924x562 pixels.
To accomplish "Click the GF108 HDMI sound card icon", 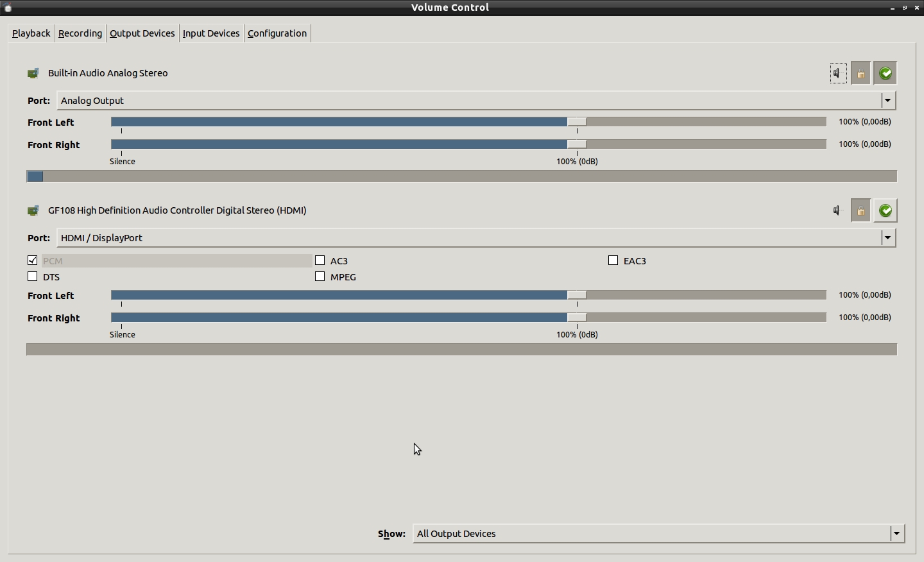I will click(33, 211).
